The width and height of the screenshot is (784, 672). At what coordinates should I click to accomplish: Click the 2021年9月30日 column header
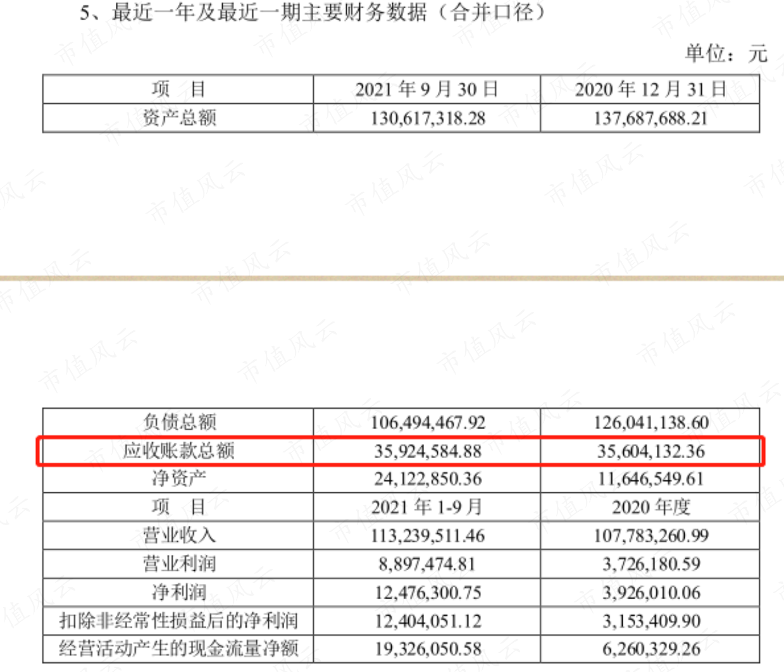(x=427, y=89)
